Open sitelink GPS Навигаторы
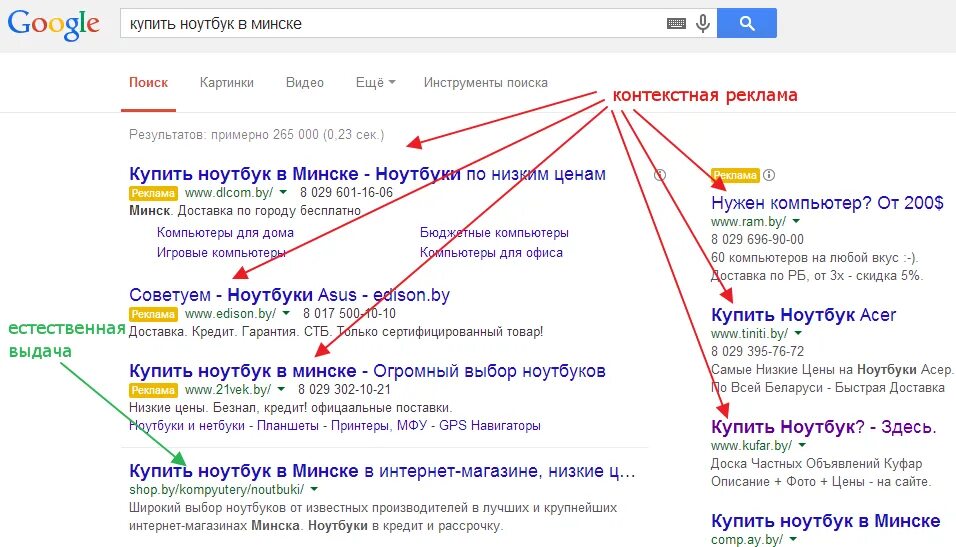 pos(490,426)
